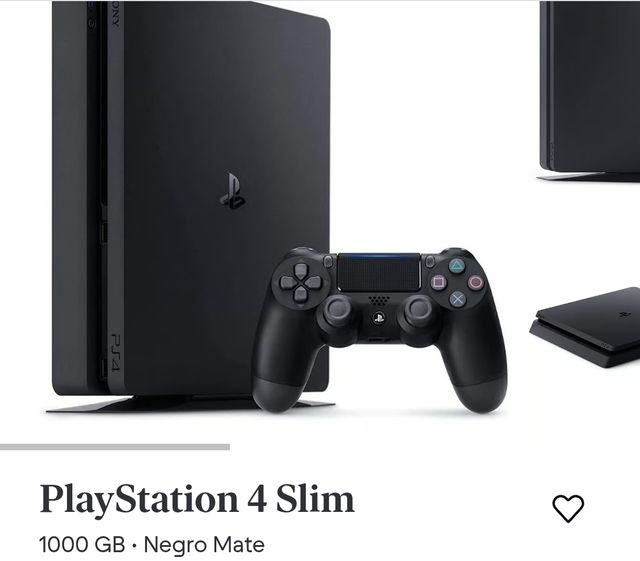The height and width of the screenshot is (561, 640).
Task: Click the console's vertical stand base
Action: pos(191,404)
